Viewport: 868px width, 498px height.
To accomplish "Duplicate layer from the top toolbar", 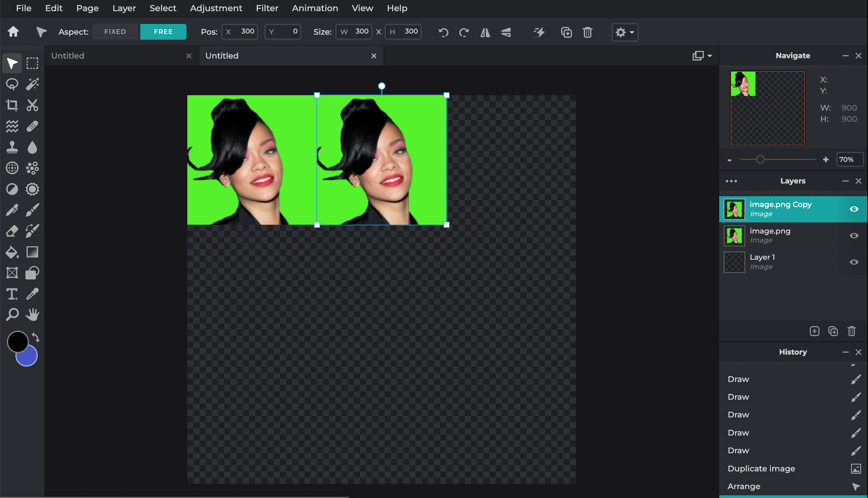I will pyautogui.click(x=566, y=32).
